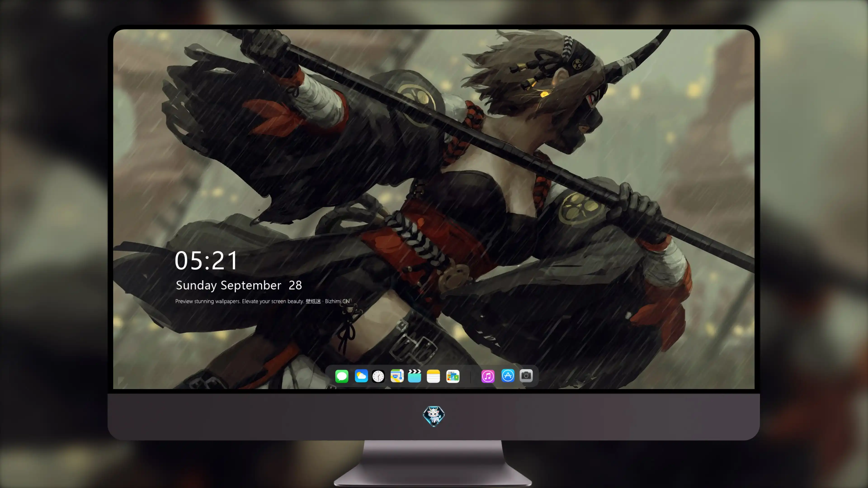Open the Clips clapperboard app icon
Image resolution: width=868 pixels, height=488 pixels.
pyautogui.click(x=415, y=376)
